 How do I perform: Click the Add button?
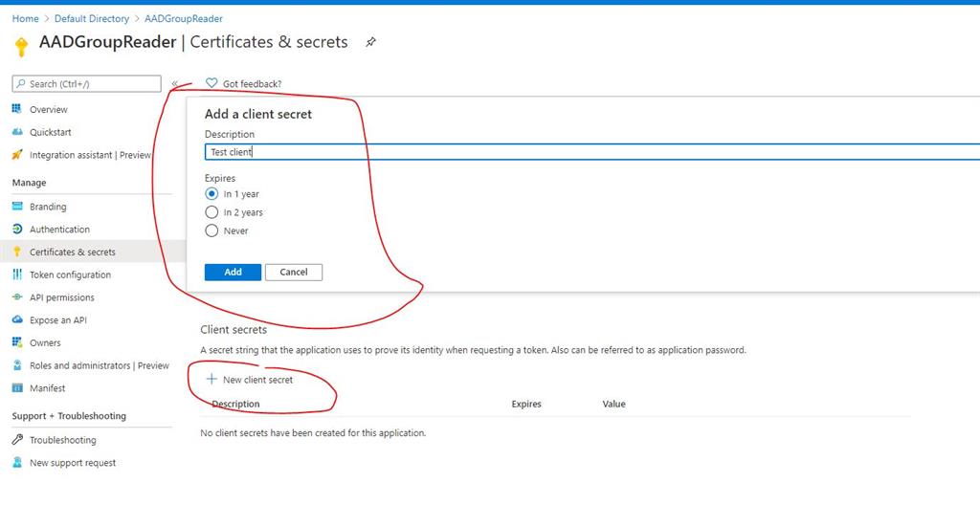click(234, 272)
